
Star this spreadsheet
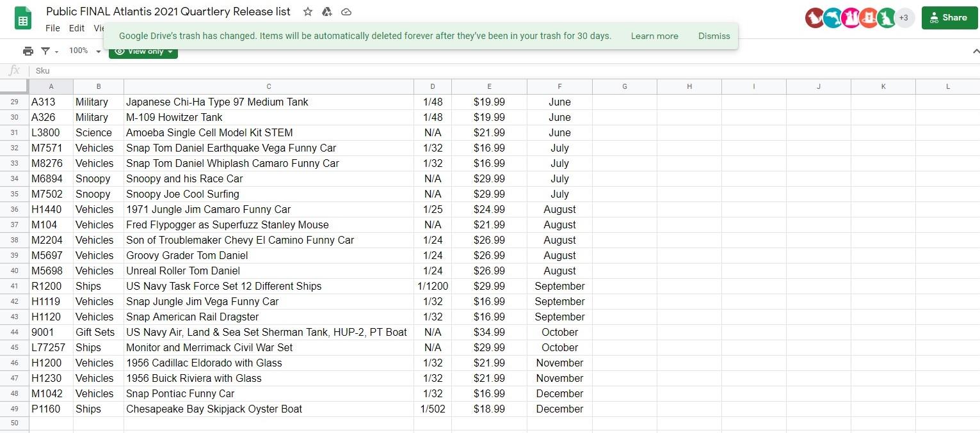coord(308,12)
